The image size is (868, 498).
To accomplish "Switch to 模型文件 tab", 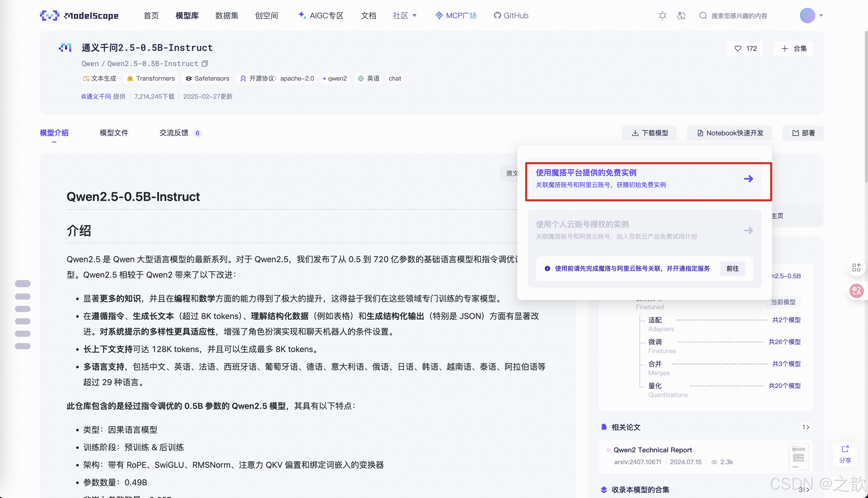I will pyautogui.click(x=114, y=133).
